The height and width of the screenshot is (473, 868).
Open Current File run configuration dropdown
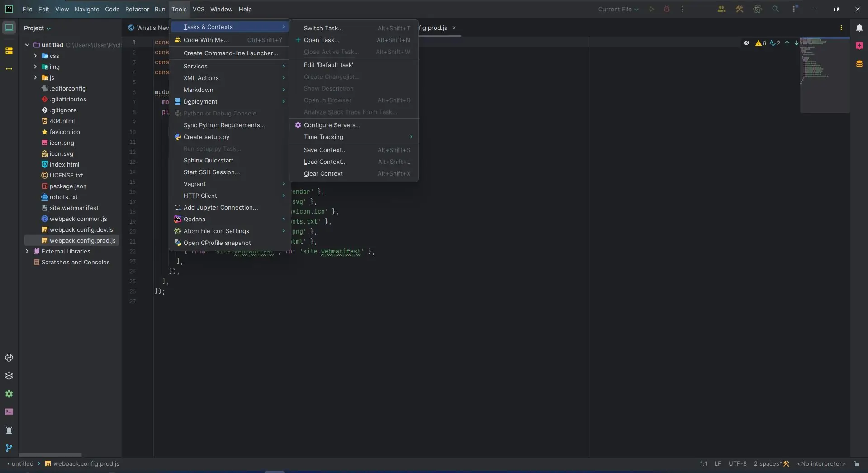(x=618, y=9)
